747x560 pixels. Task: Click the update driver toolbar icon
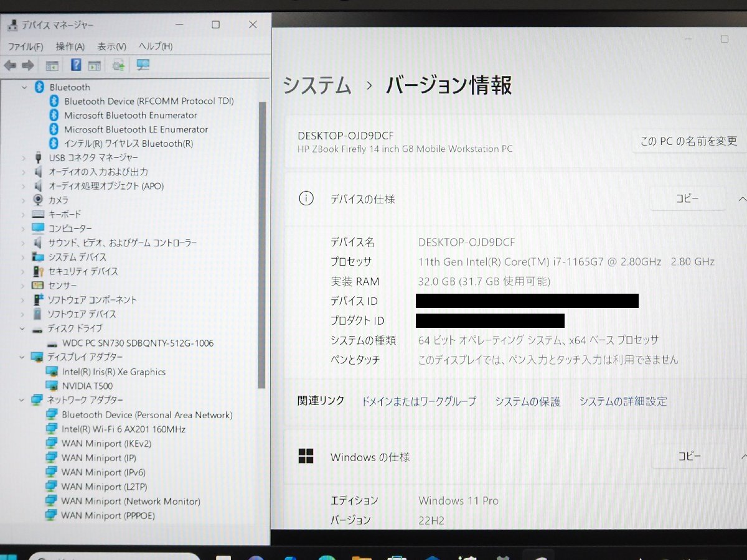coord(118,65)
